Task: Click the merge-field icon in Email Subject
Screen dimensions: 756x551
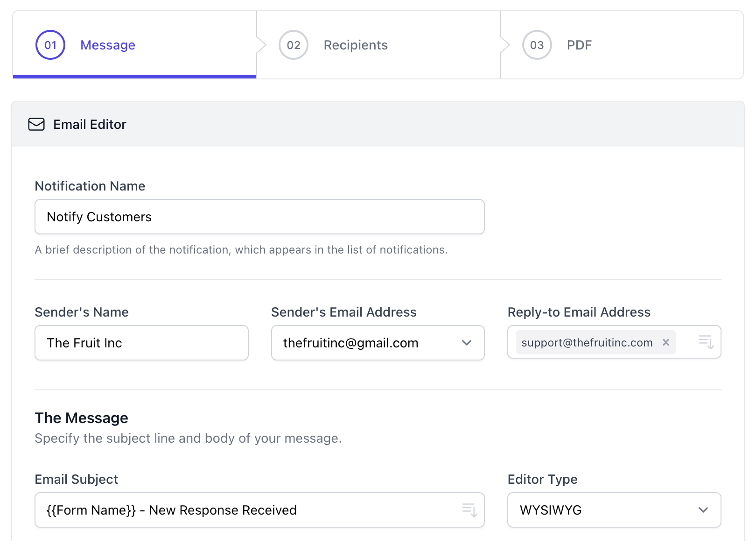Action: click(470, 510)
